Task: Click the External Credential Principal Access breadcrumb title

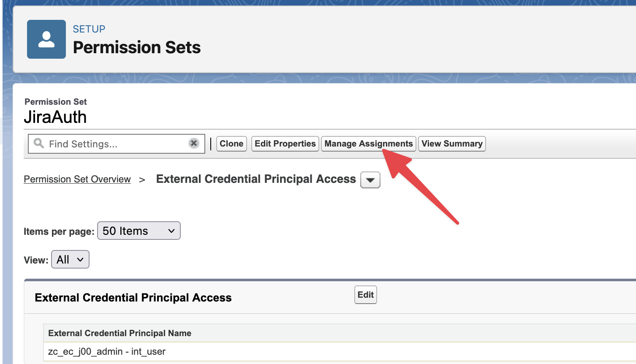Action: click(x=256, y=179)
